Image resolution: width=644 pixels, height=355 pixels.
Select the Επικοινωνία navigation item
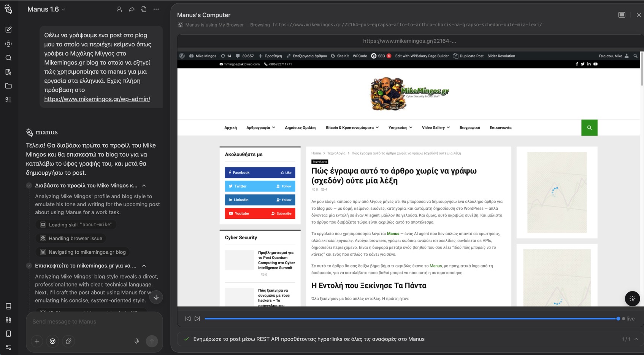[x=500, y=128]
